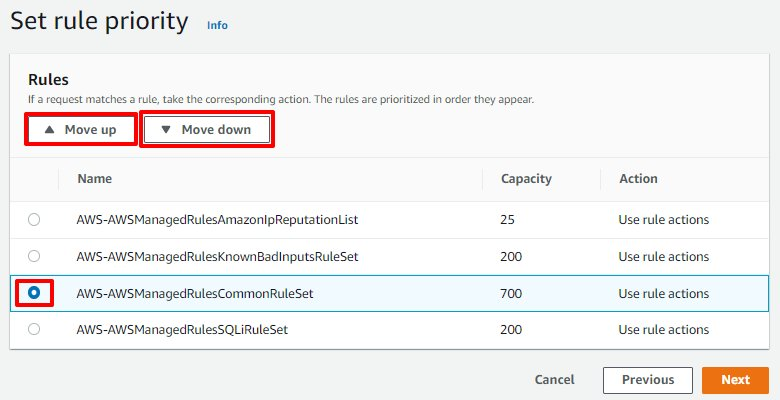The width and height of the screenshot is (780, 400).
Task: Click the 700 capacity value cell
Action: tap(510, 293)
